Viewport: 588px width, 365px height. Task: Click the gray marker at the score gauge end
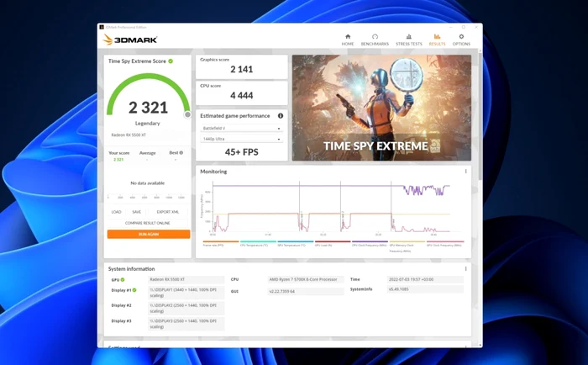(187, 114)
